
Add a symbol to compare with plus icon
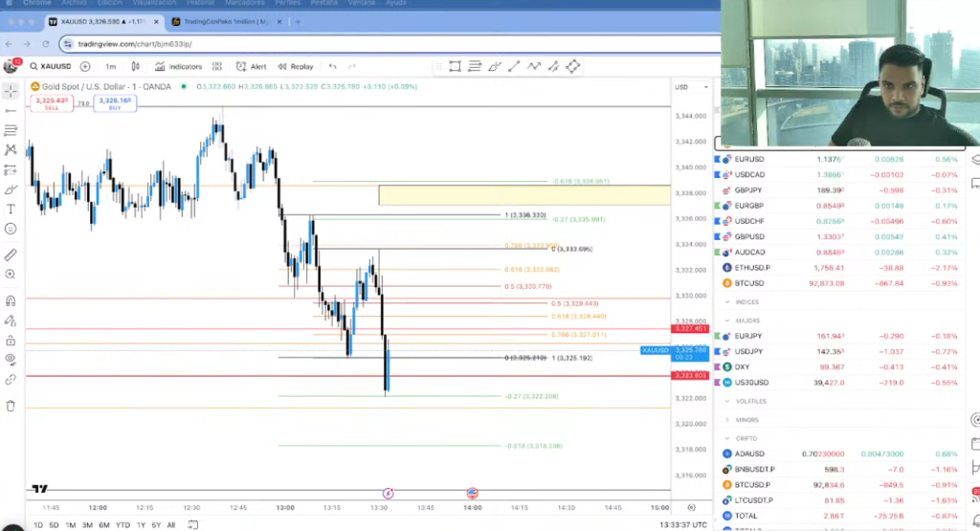coord(85,66)
